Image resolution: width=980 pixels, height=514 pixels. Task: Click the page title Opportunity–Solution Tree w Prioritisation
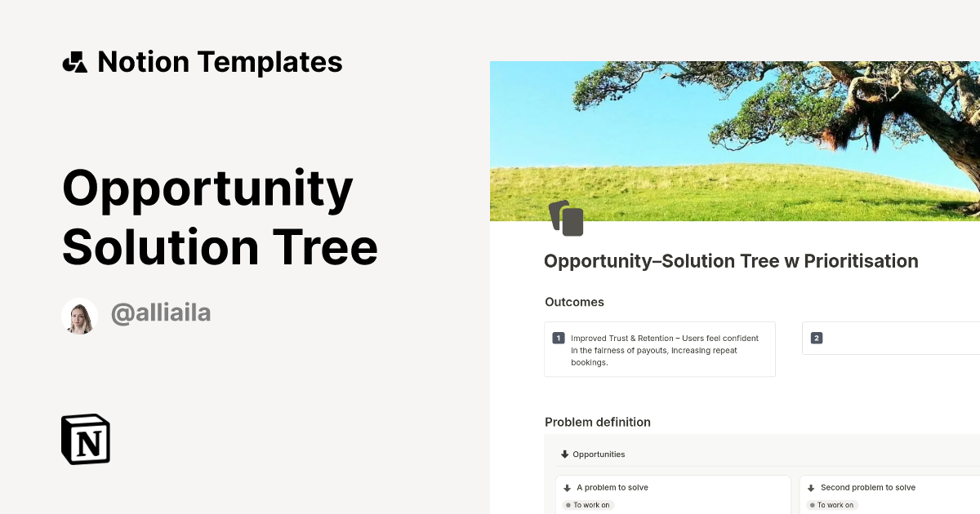(730, 261)
